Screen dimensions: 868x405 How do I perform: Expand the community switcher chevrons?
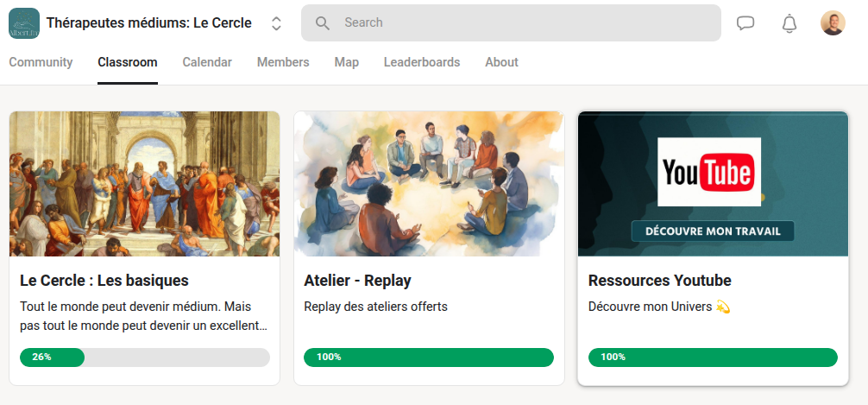[276, 23]
